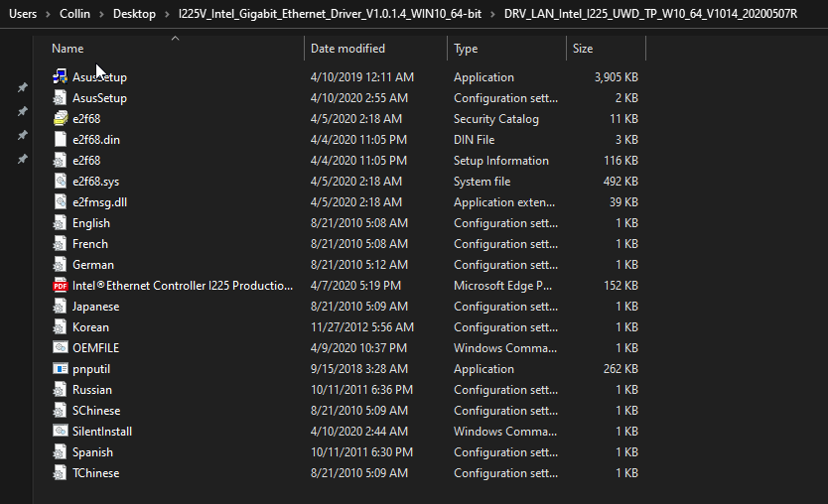
Task: Select the e2f68 Security Catalog icon
Action: [x=61, y=118]
